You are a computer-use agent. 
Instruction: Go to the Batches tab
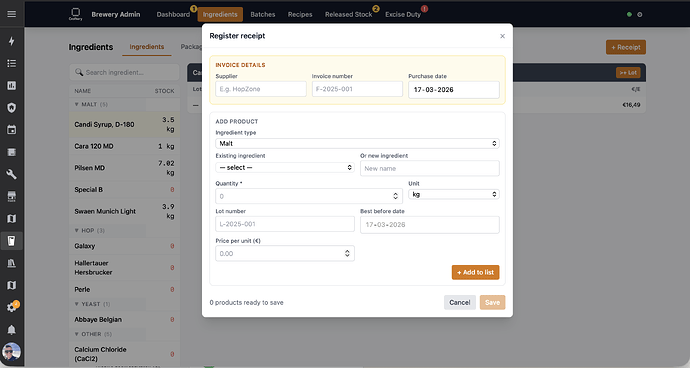(x=263, y=15)
